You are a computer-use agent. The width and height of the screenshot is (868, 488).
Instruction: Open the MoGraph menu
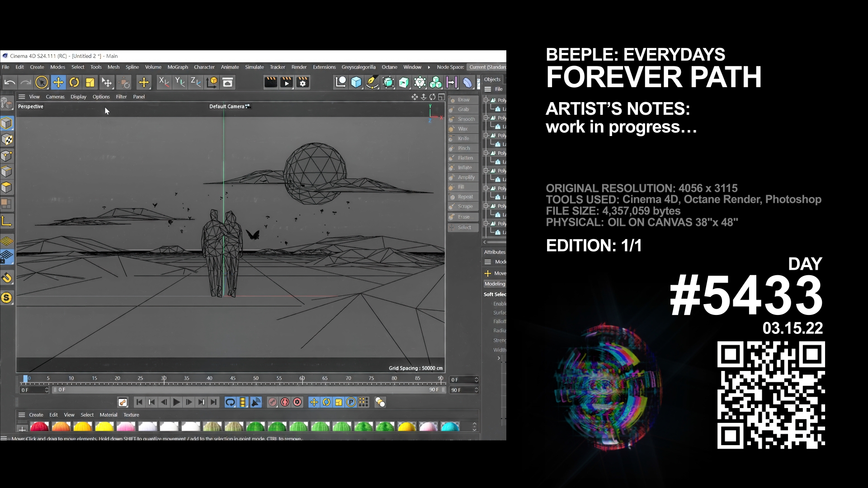pos(178,67)
